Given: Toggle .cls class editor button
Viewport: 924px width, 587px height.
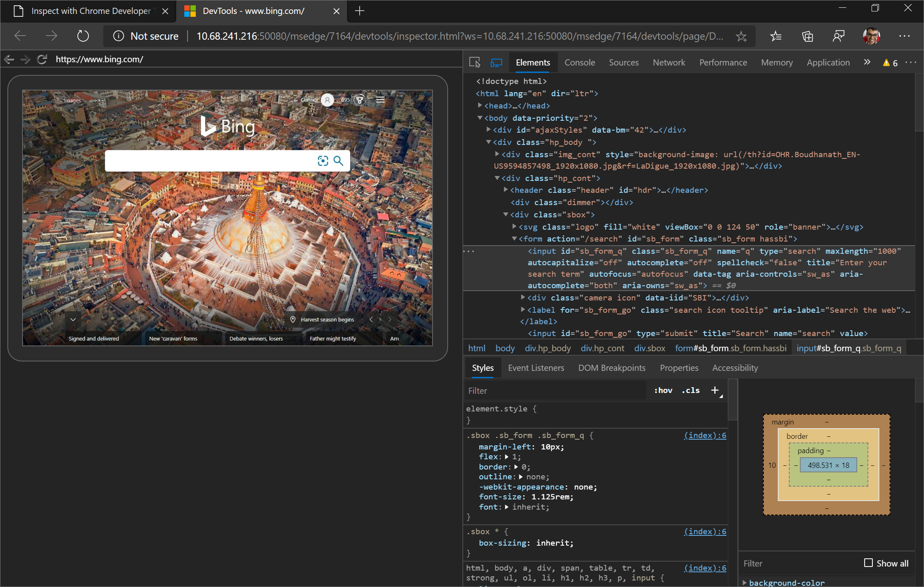Looking at the screenshot, I should 691,391.
